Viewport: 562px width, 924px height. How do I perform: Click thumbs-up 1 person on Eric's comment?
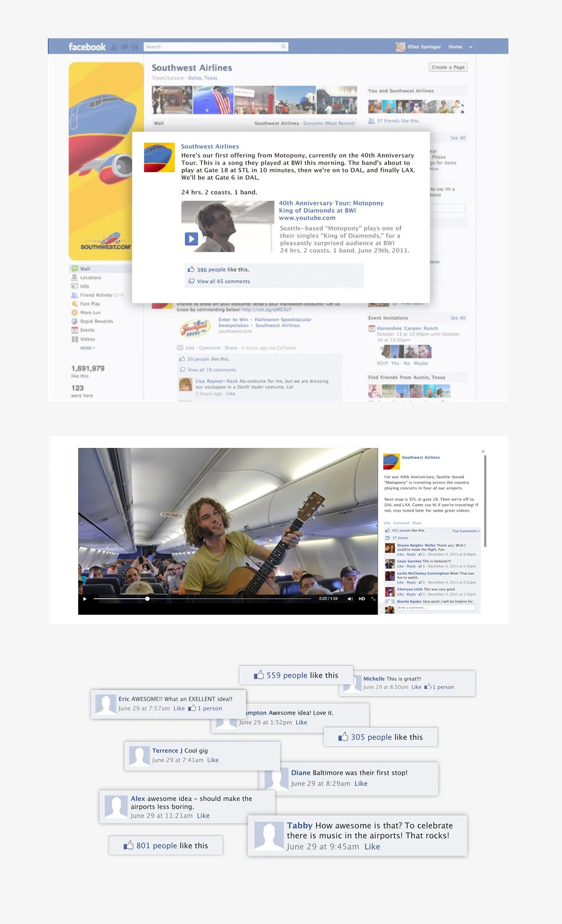pos(205,708)
